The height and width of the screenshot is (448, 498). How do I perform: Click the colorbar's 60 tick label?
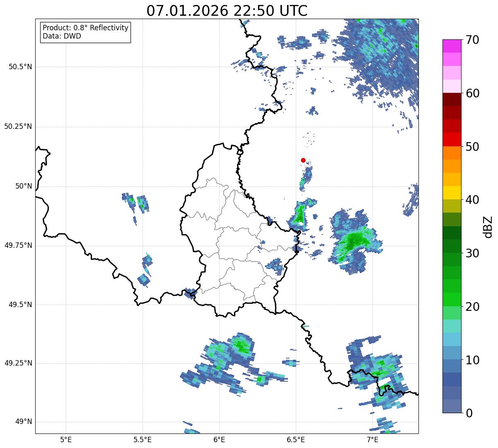pyautogui.click(x=472, y=93)
